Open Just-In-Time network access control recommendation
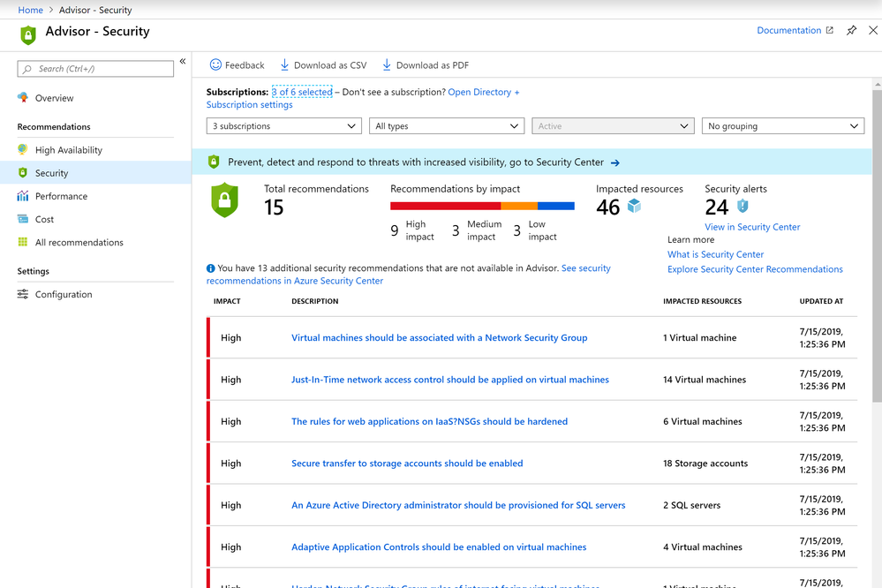The width and height of the screenshot is (882, 588). [x=450, y=380]
